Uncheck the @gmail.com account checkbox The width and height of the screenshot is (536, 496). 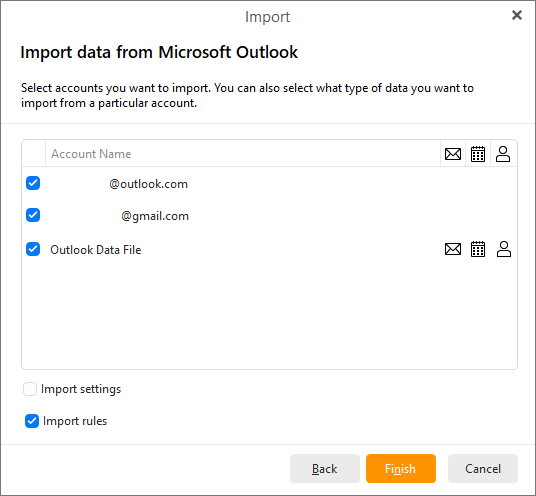(x=33, y=215)
